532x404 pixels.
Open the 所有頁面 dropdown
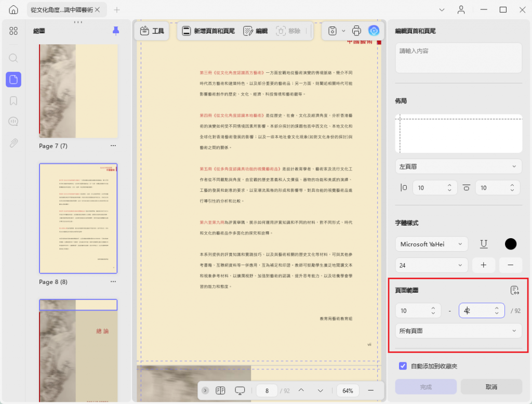(458, 331)
